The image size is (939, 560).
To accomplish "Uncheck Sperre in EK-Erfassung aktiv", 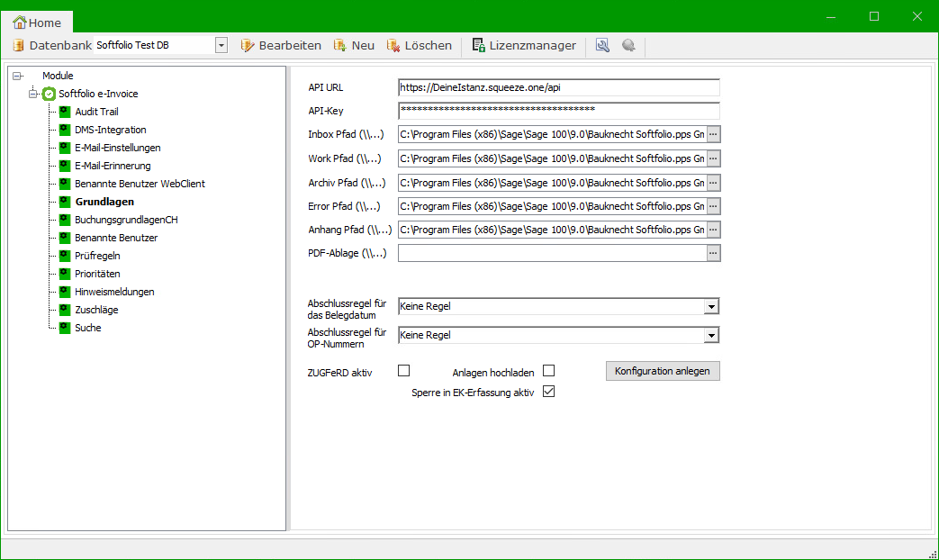I will (548, 392).
